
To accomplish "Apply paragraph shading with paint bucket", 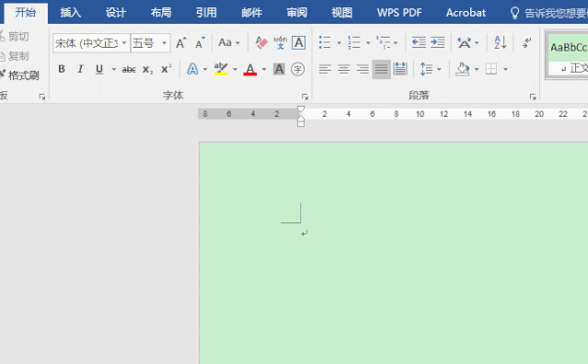I will (463, 69).
